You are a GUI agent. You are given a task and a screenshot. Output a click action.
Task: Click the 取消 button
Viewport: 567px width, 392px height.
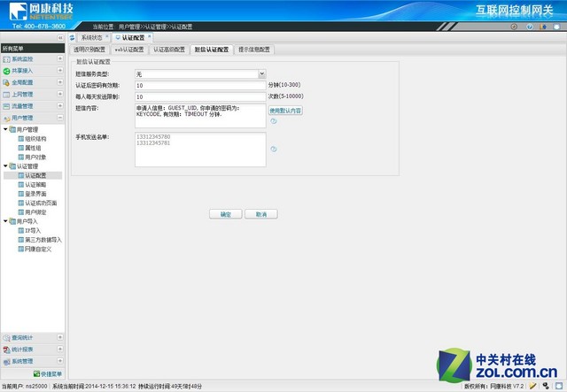[261, 214]
